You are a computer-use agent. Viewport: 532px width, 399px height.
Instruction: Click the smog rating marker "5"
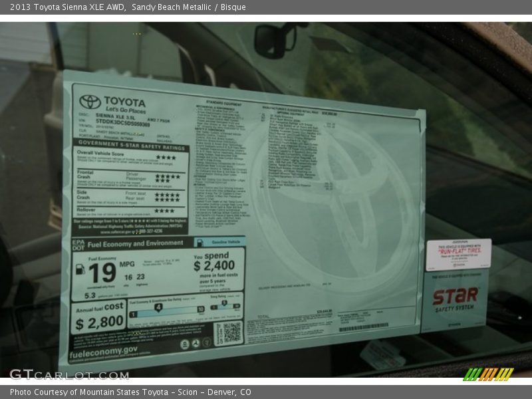(224, 303)
